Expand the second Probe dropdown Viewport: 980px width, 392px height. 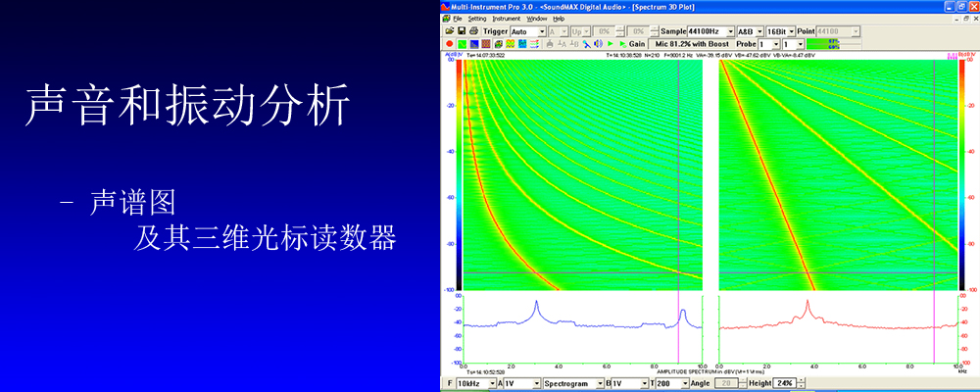(x=801, y=44)
